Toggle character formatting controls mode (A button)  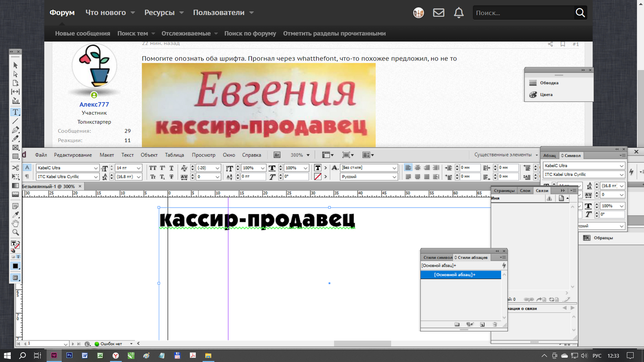(27, 168)
